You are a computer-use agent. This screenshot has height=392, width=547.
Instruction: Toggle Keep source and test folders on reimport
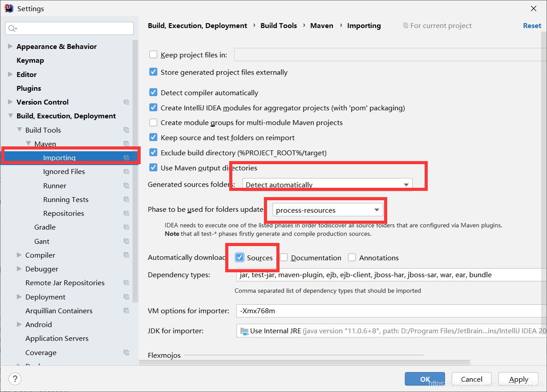point(153,137)
